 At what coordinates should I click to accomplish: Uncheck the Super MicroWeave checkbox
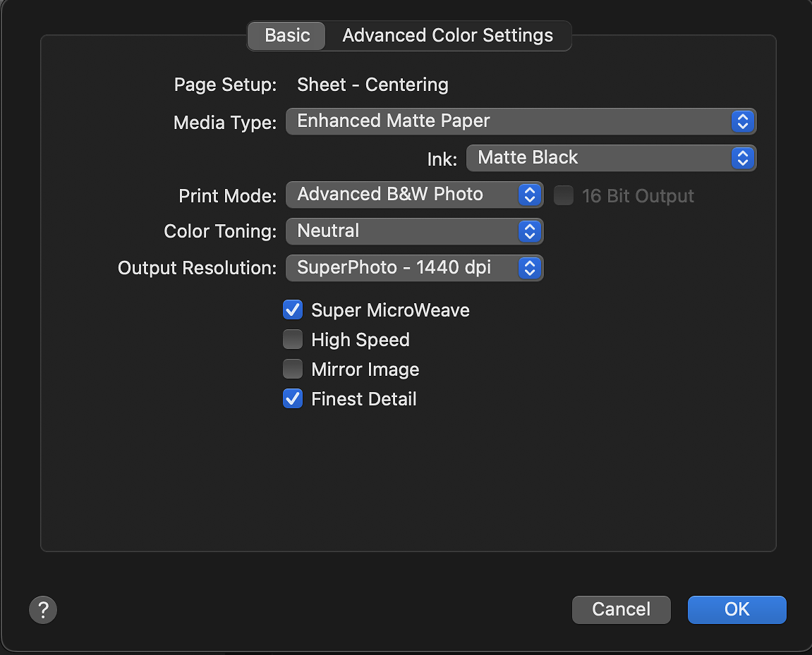(x=293, y=310)
